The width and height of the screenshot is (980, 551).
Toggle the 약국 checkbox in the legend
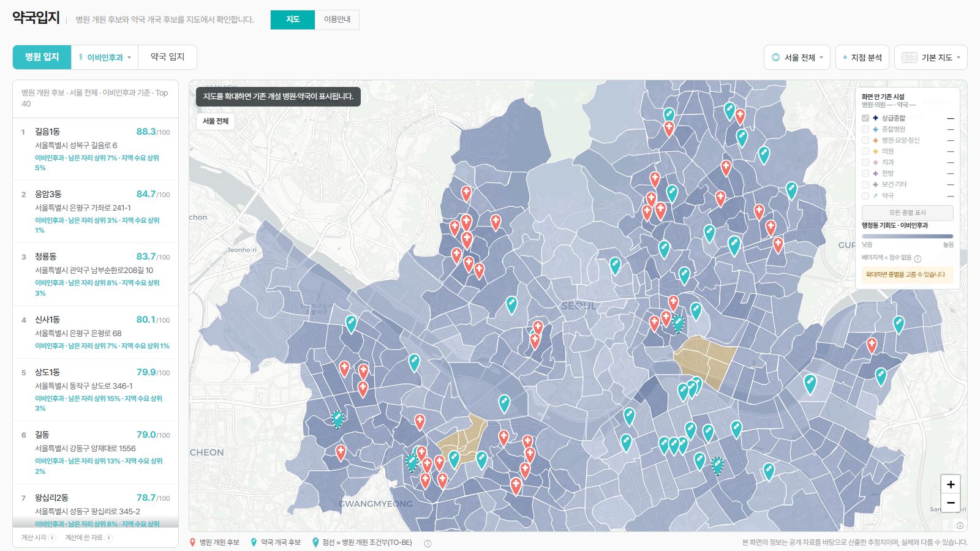[x=865, y=196]
